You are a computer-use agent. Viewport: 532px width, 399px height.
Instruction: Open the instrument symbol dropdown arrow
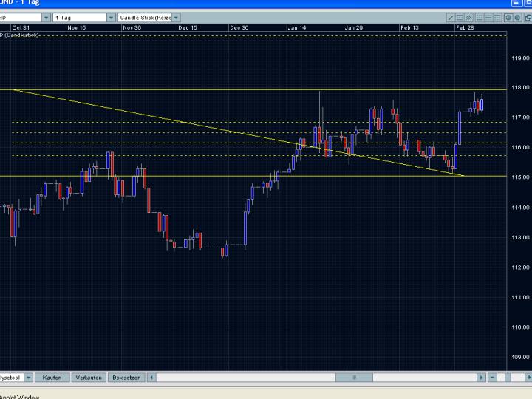click(46, 17)
